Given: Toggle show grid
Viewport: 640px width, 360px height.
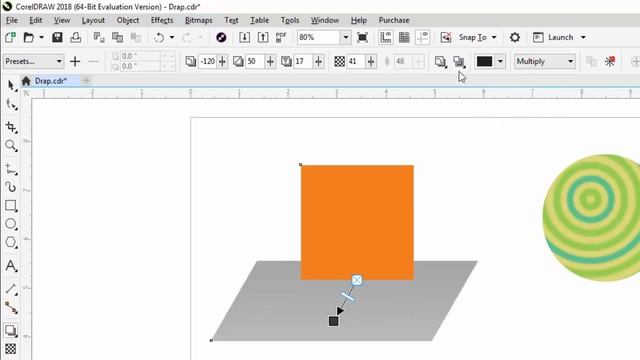Looking at the screenshot, I should click(x=404, y=38).
